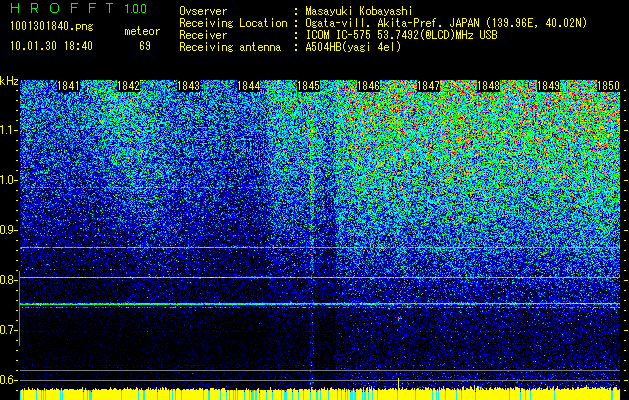The height and width of the screenshot is (400, 629).
Task: Click the 1.1 frequency axis label
Action: click(9, 130)
